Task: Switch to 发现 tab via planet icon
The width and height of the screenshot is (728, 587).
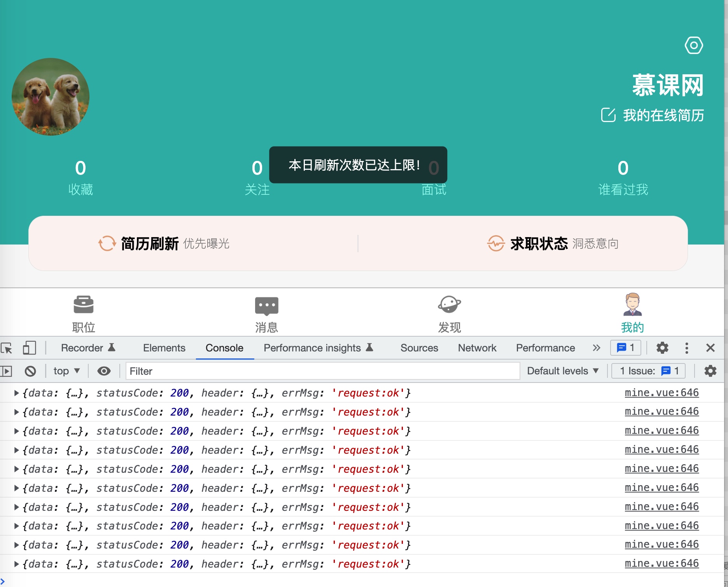Action: (450, 304)
